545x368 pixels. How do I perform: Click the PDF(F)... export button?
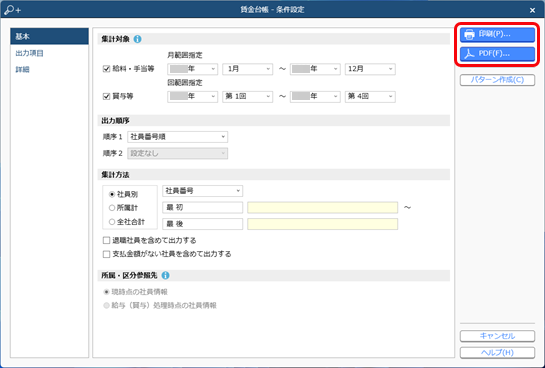click(497, 54)
